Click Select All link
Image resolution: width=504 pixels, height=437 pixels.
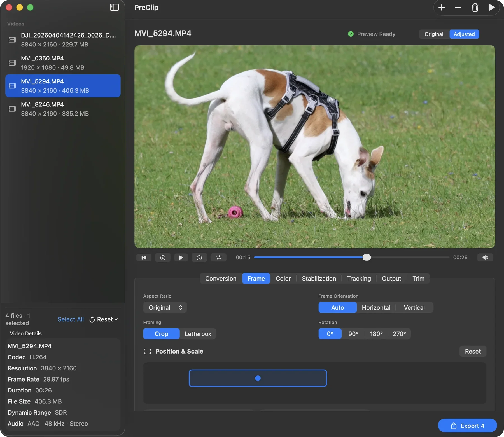(x=71, y=319)
